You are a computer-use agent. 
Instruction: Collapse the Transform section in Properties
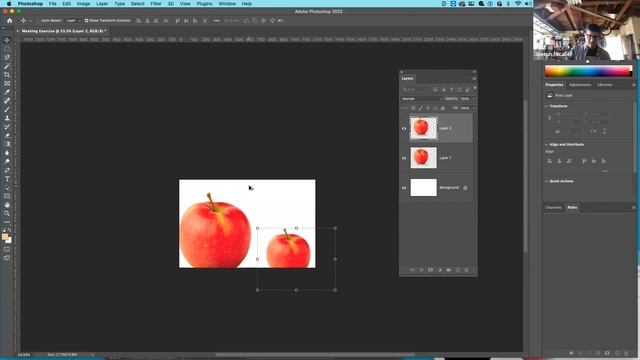point(547,106)
